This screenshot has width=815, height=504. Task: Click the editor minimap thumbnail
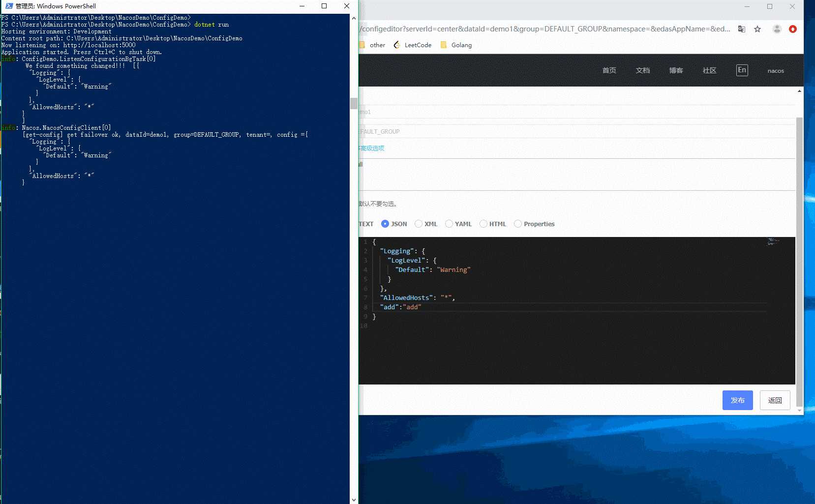pyautogui.click(x=773, y=241)
